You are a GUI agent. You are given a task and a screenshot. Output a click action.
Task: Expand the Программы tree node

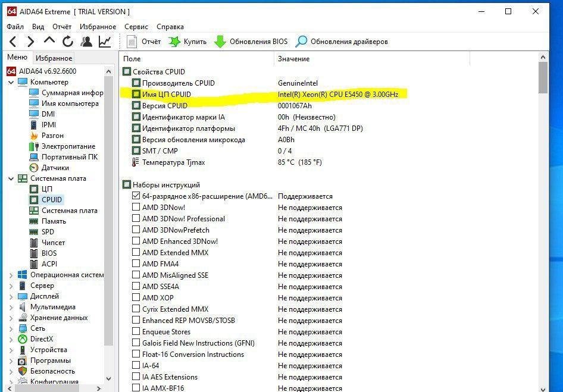11,360
